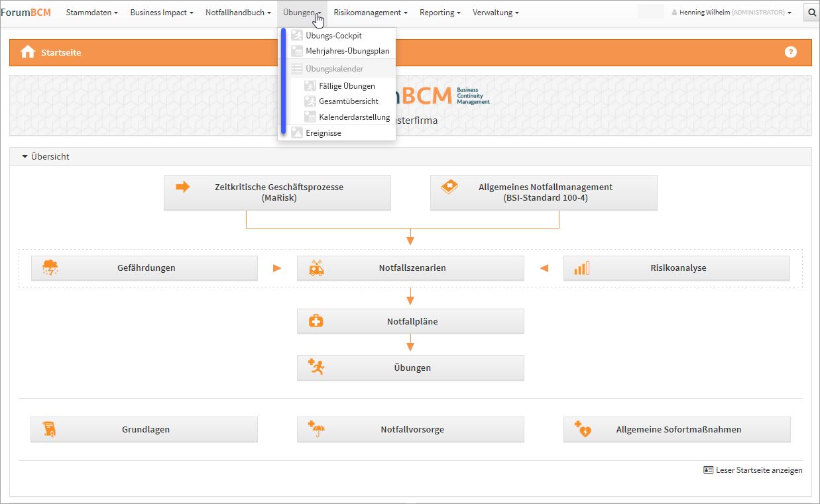Click the storm cloud icon on Gefährdungen
Viewport: 820px width, 504px height.
click(50, 268)
